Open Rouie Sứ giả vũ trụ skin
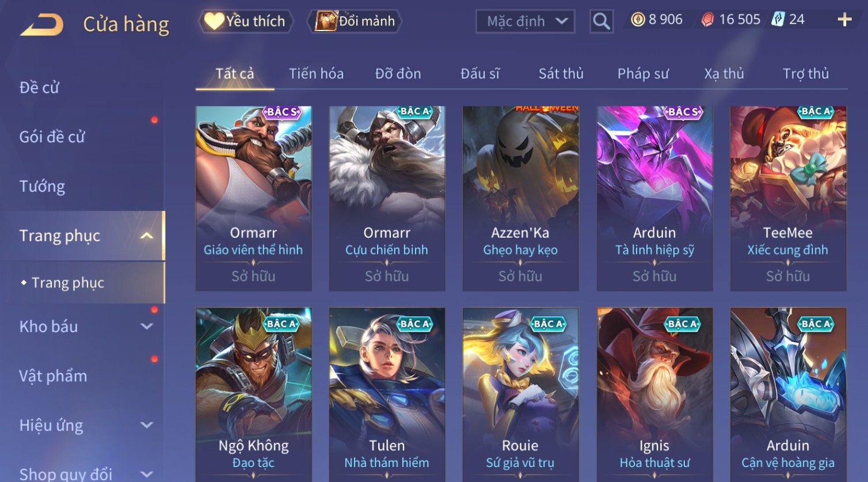868x482 pixels. pos(520,394)
